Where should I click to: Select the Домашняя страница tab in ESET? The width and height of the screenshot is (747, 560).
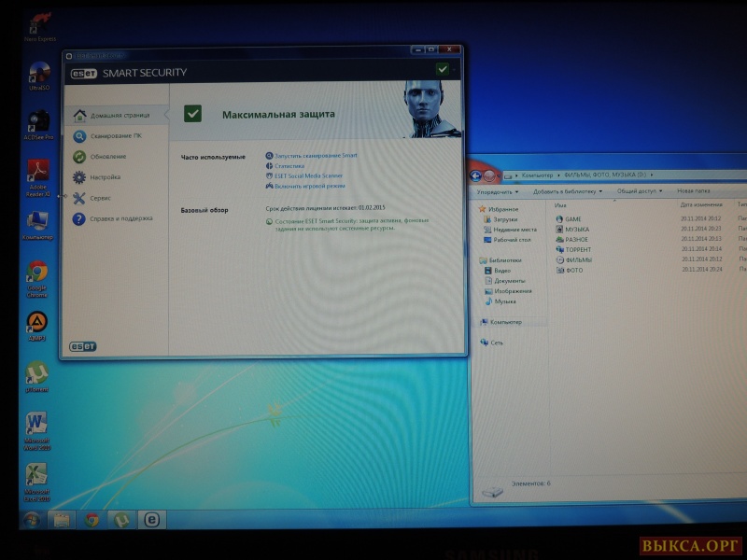tap(116, 115)
